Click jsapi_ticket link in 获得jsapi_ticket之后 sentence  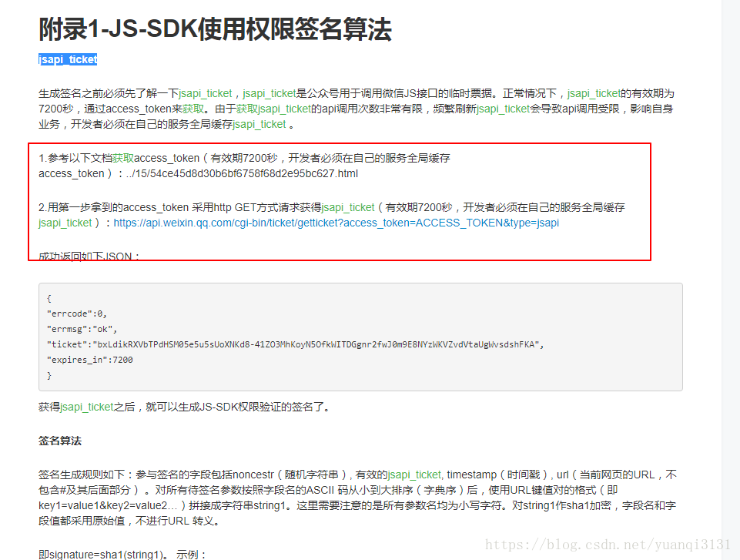tap(87, 407)
